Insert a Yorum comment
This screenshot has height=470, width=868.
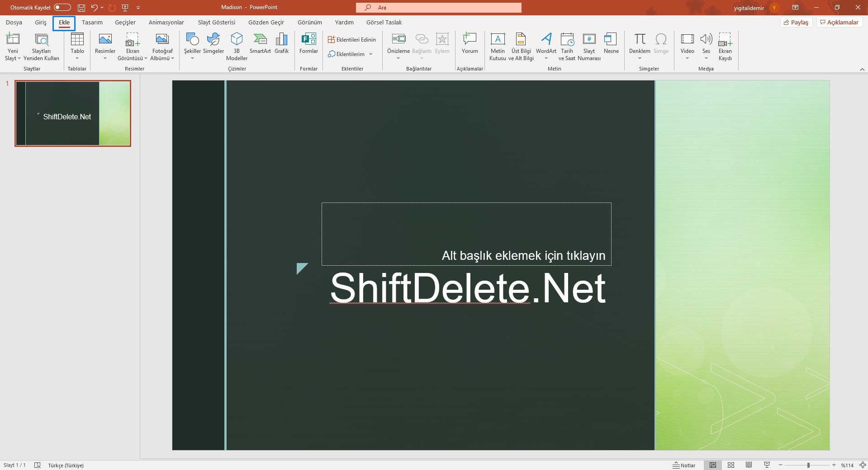point(470,40)
